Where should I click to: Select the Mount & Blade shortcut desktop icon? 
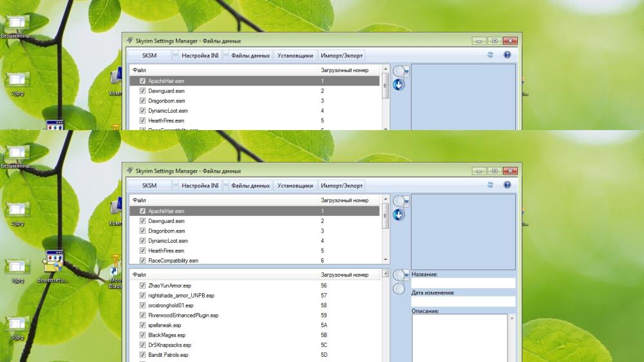pyautogui.click(x=115, y=271)
